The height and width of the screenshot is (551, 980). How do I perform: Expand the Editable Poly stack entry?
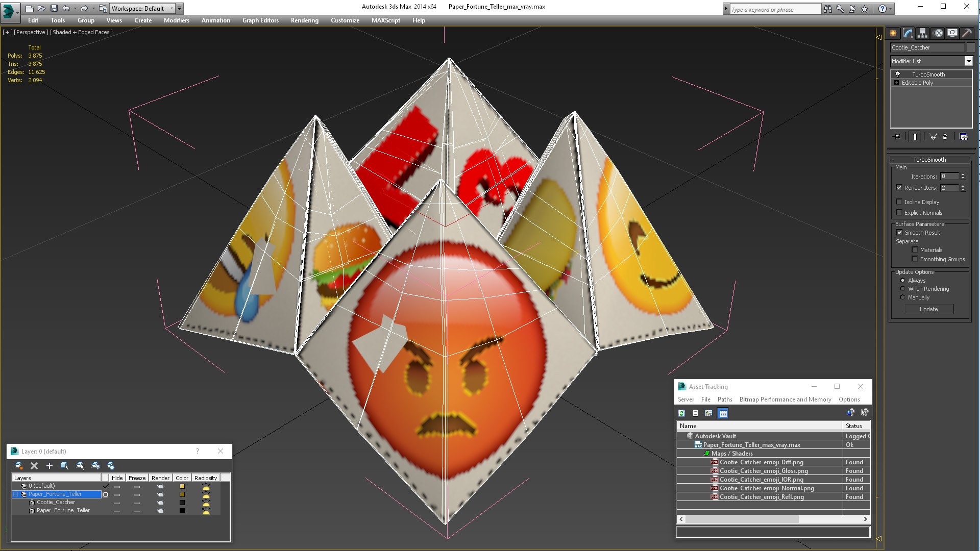[896, 82]
